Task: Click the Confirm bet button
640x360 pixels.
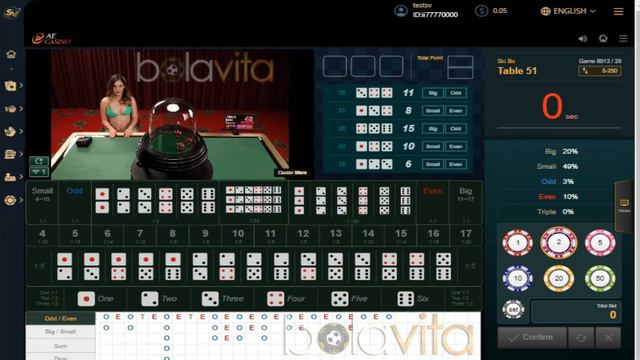Action: [532, 338]
